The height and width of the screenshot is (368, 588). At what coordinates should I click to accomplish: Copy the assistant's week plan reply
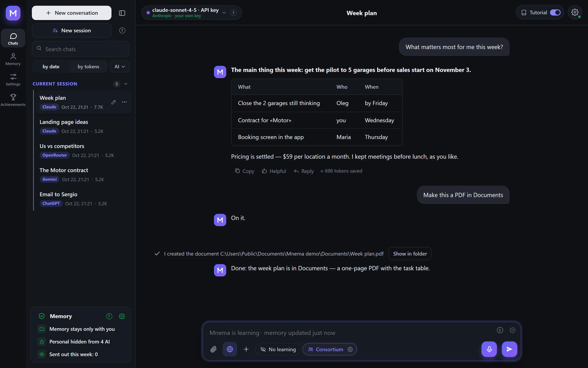click(244, 171)
